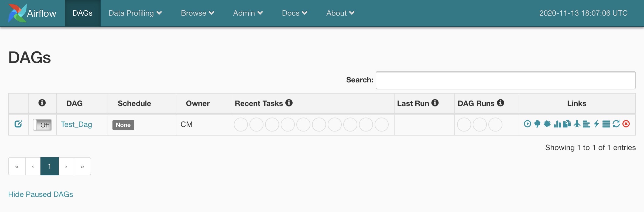The image size is (644, 212).
Task: Click the Airflow brand text
Action: point(42,13)
